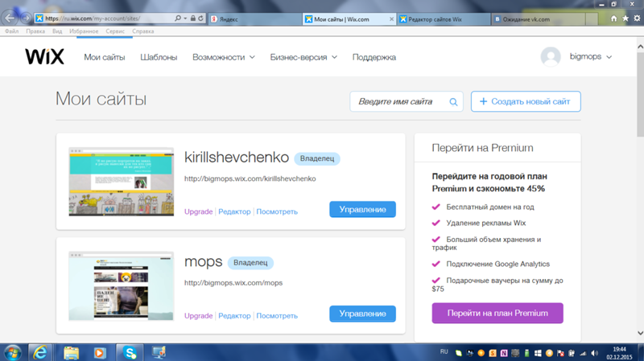Open Favorites star icon
This screenshot has width=644, height=361.
(625, 18)
